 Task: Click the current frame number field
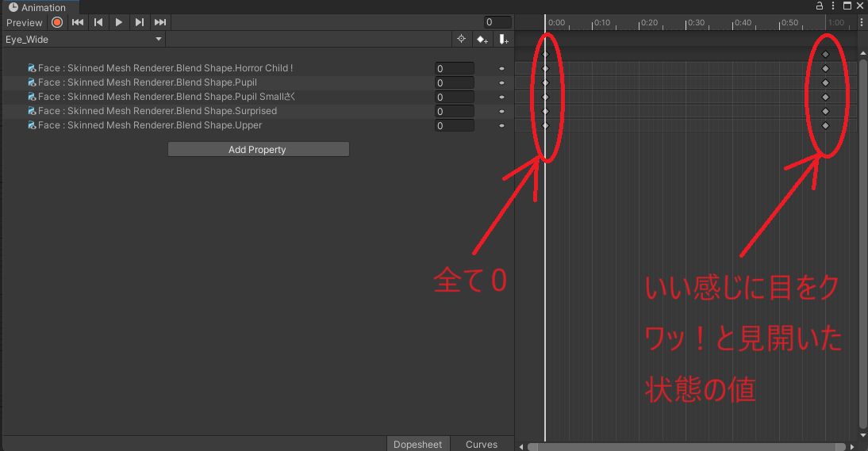(x=497, y=22)
